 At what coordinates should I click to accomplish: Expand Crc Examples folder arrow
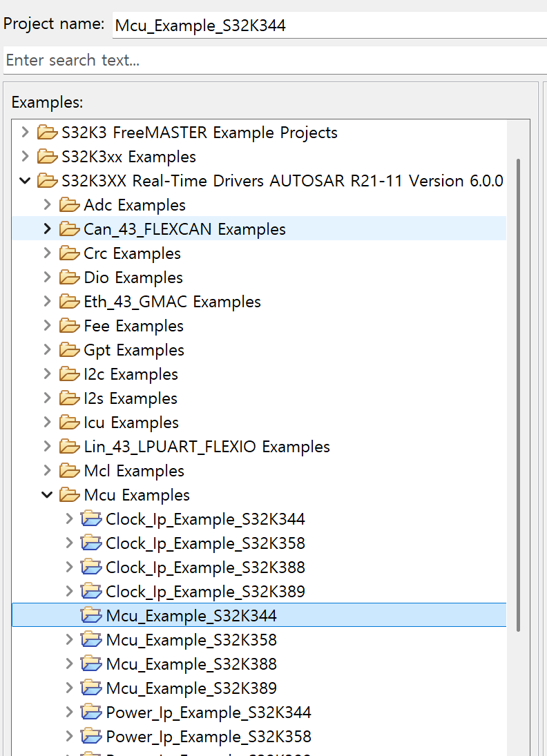pos(47,253)
